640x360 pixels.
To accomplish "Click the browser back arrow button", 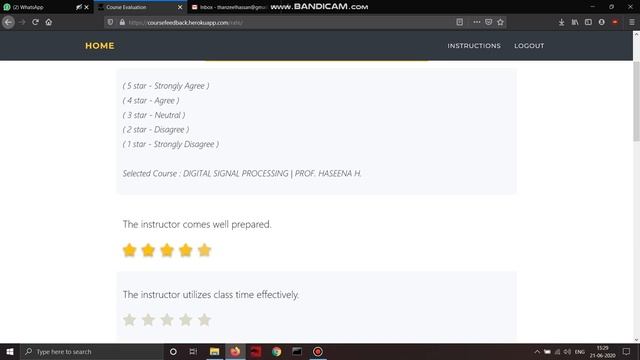I will click(8, 22).
